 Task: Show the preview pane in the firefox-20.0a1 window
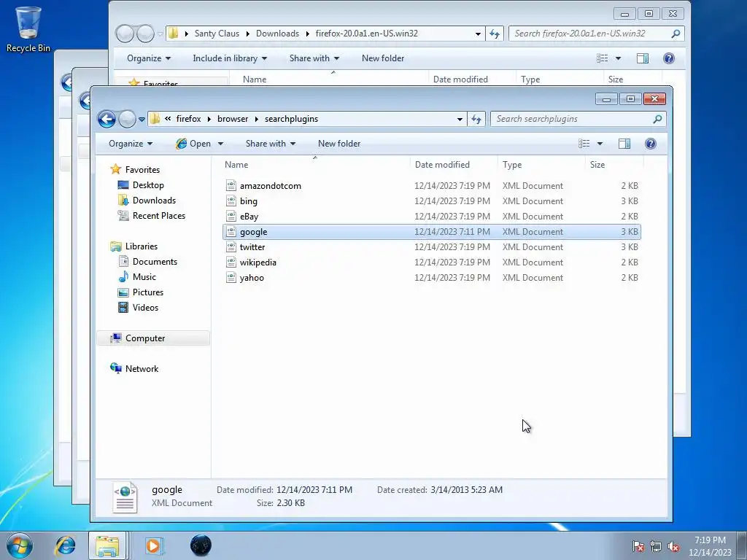tap(642, 58)
